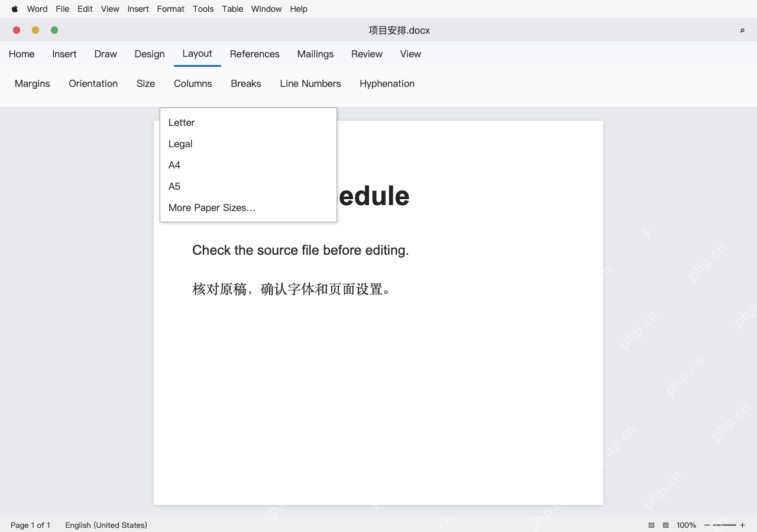Collapse the Size dropdown in the ribbon
The image size is (757, 532).
coord(145,83)
